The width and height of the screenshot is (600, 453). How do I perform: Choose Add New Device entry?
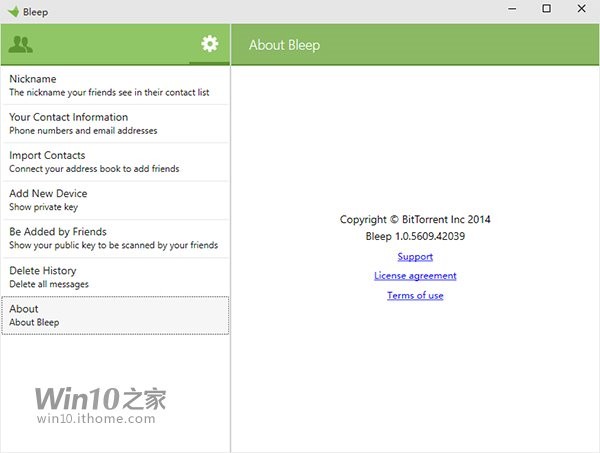(116, 200)
